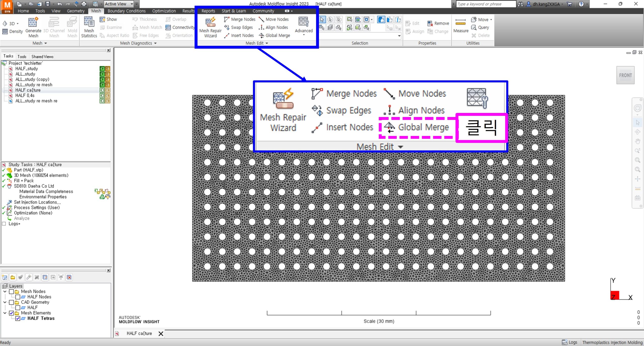The height and width of the screenshot is (346, 644).
Task: Open the Measure utility
Action: pyautogui.click(x=461, y=26)
